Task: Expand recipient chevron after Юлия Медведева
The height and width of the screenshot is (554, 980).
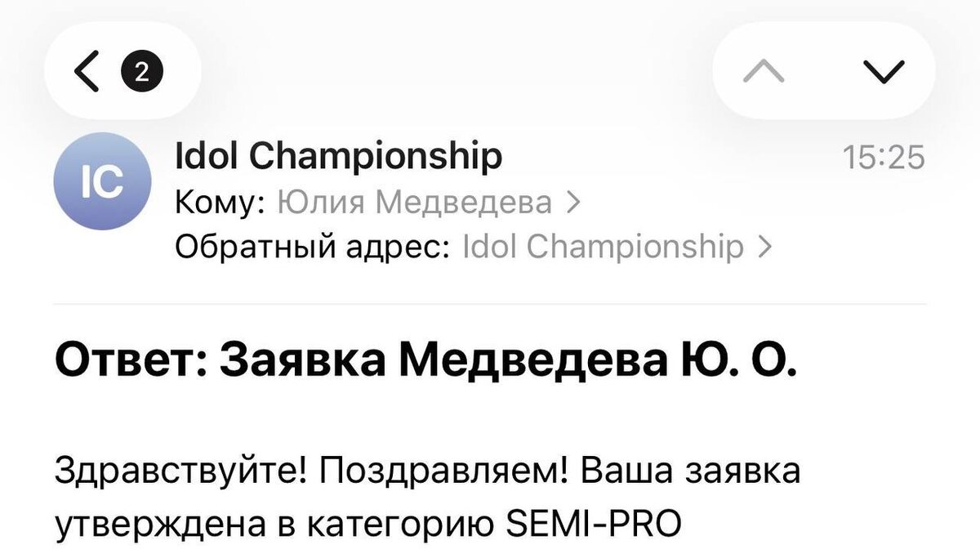Action: [573, 202]
